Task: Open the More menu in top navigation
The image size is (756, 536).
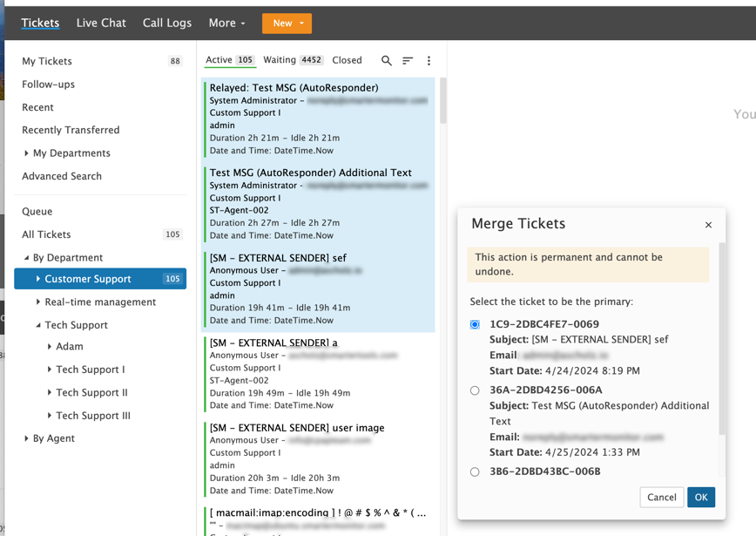Action: (226, 23)
